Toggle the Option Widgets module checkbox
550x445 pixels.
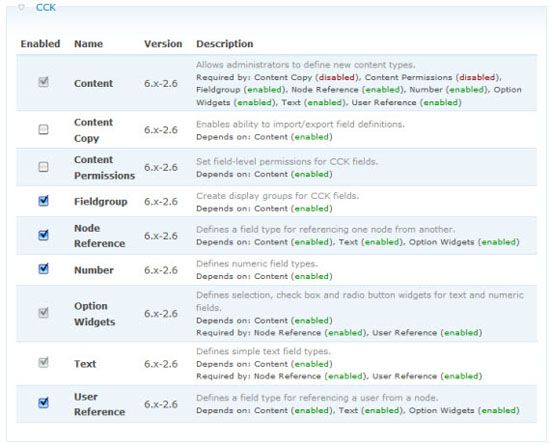[x=43, y=312]
